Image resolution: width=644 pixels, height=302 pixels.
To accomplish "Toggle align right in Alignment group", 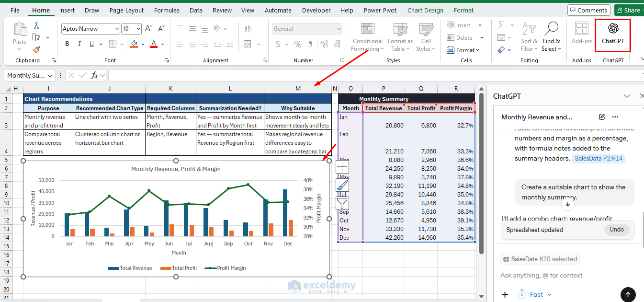I will tap(206, 44).
